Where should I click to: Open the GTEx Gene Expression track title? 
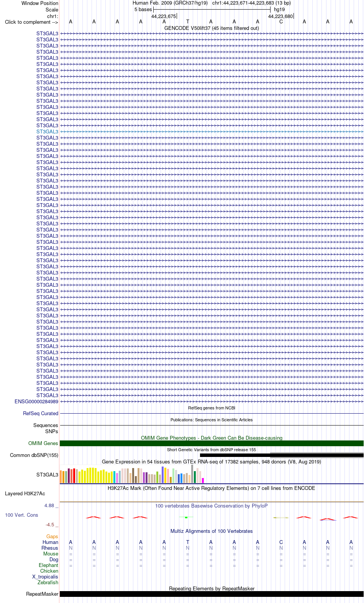pos(212,462)
